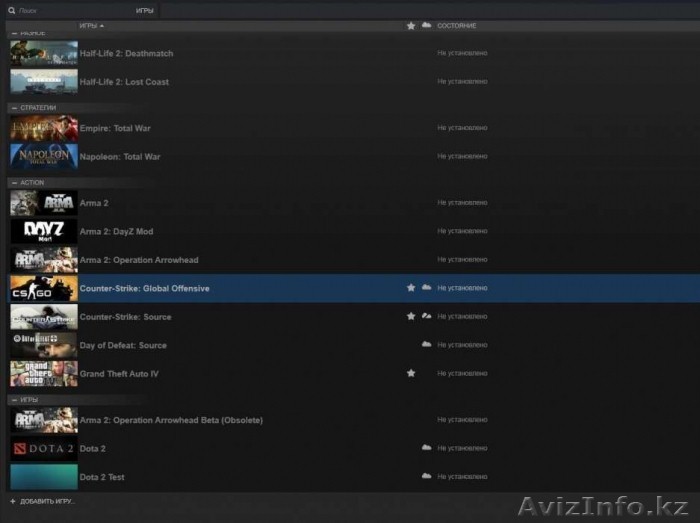Sort by the ИГРЫ column header
The image size is (700, 523).
coord(92,26)
